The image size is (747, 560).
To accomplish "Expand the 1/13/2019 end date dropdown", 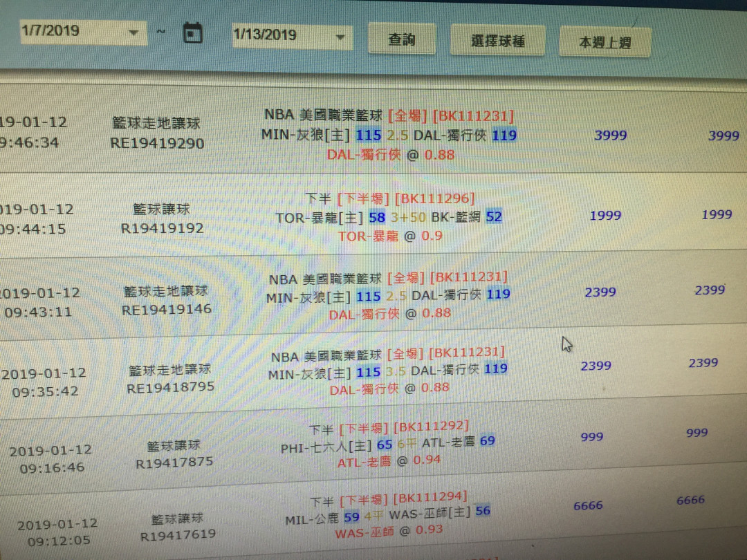I will [340, 37].
